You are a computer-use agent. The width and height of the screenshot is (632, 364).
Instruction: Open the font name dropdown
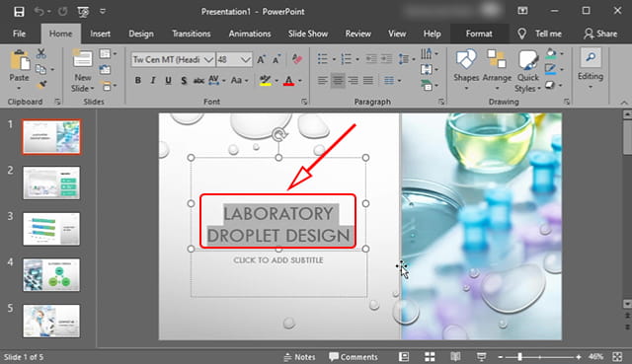click(x=208, y=59)
